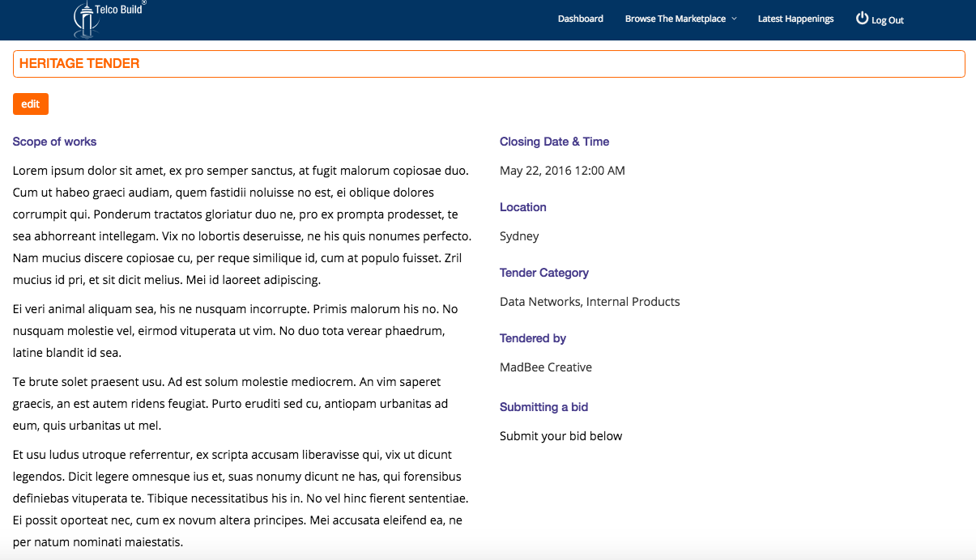Click the orange edit button
976x560 pixels.
31,104
